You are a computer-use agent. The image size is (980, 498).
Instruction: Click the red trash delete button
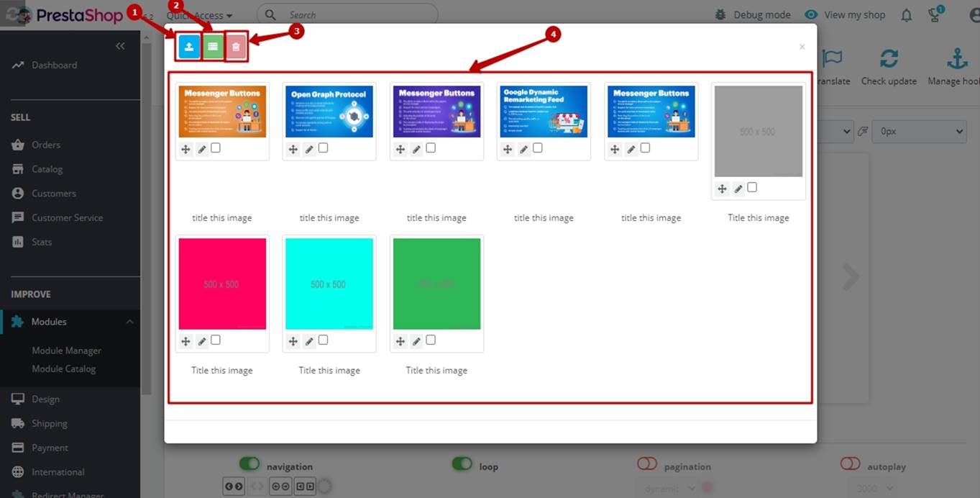pos(236,47)
